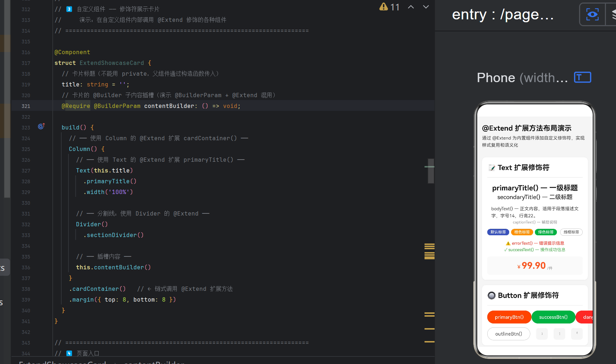Click the warning triangle before errorText()
The image size is (616, 364).
(x=508, y=243)
